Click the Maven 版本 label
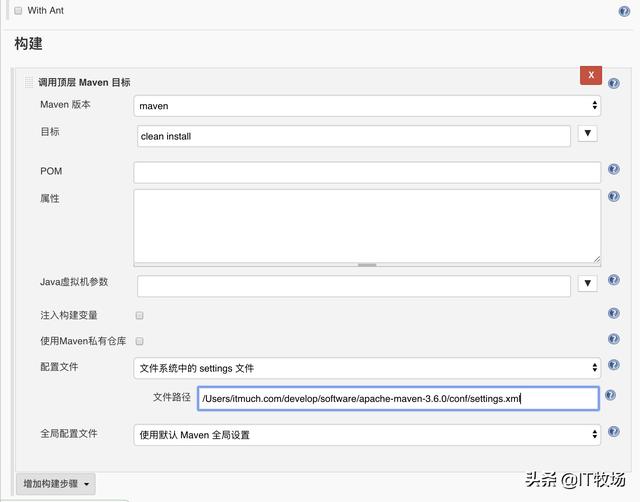This screenshot has height=502, width=640. pos(65,104)
